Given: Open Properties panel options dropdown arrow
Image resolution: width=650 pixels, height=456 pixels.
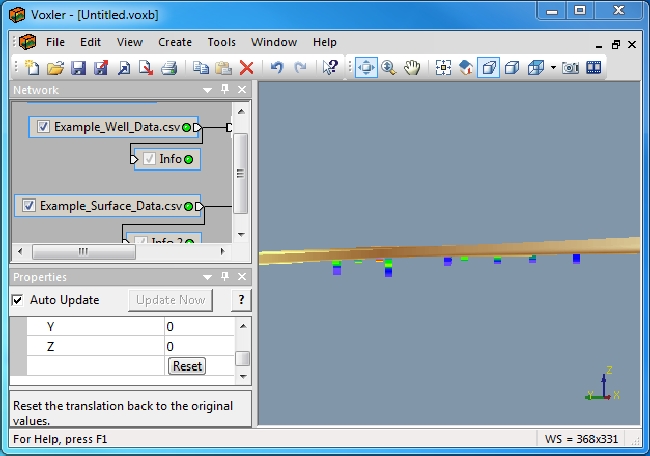Looking at the screenshot, I should coord(207,277).
